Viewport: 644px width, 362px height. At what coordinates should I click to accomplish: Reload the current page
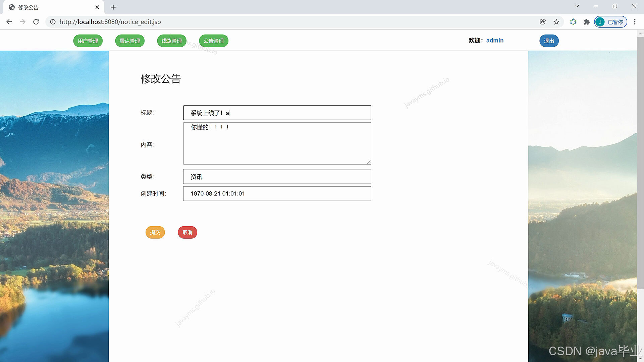coord(36,22)
